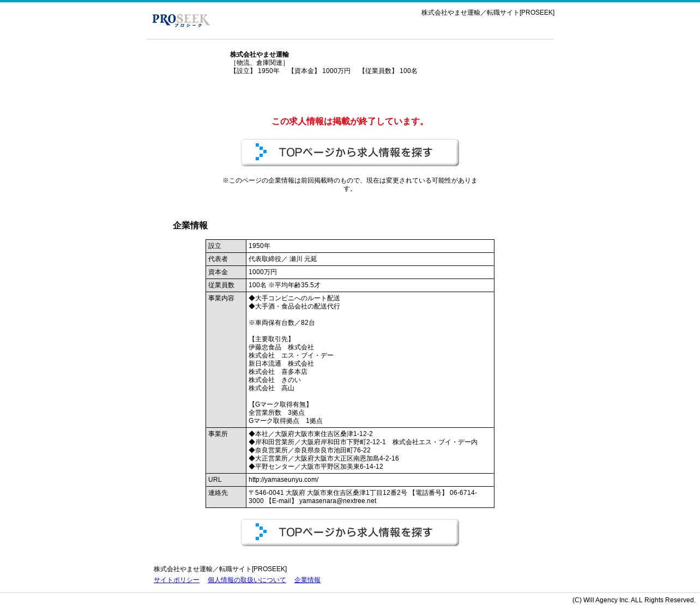Click the 新日本流通 株式会社 line

pyautogui.click(x=281, y=364)
